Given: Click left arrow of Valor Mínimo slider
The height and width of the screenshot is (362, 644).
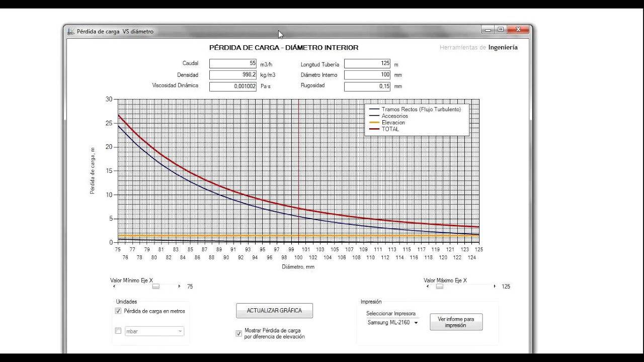Looking at the screenshot, I should click(x=114, y=287).
